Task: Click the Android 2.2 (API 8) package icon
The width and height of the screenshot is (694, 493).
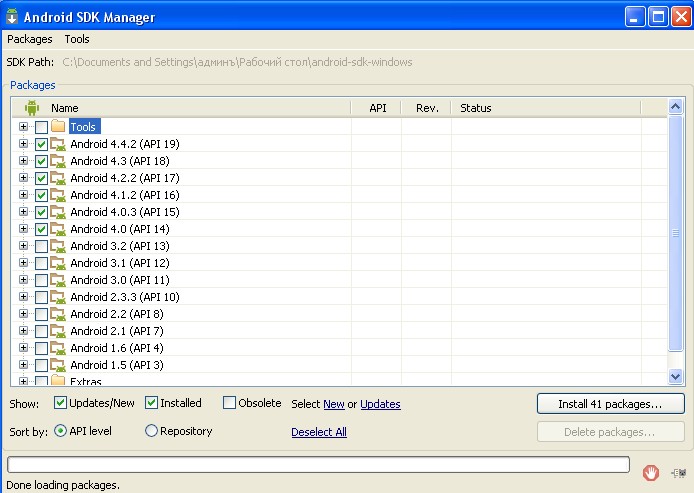Action: click(x=58, y=314)
